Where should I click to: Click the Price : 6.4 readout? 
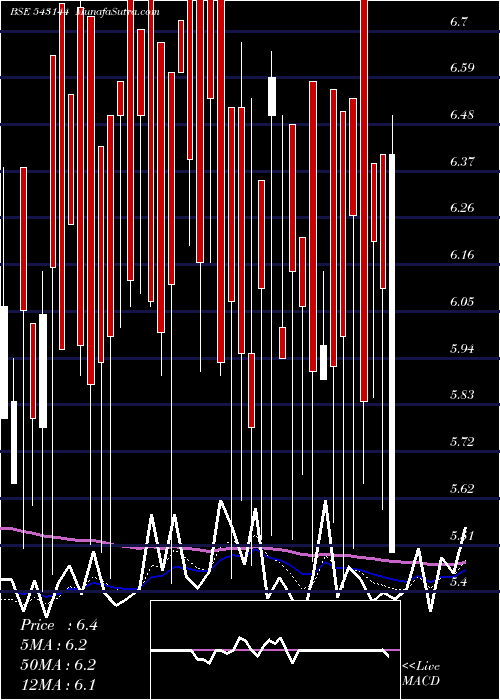coord(58,625)
